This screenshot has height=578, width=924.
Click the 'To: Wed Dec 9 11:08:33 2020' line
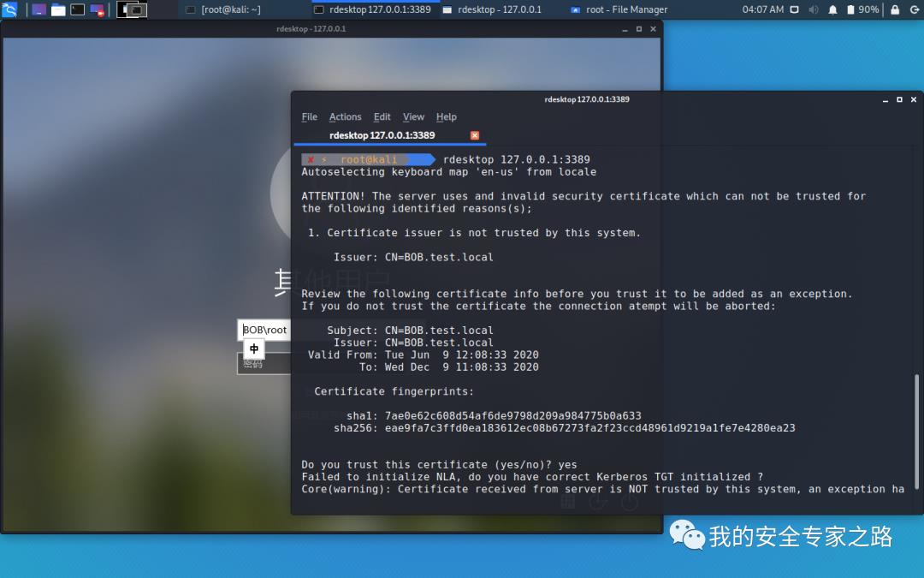tap(449, 366)
